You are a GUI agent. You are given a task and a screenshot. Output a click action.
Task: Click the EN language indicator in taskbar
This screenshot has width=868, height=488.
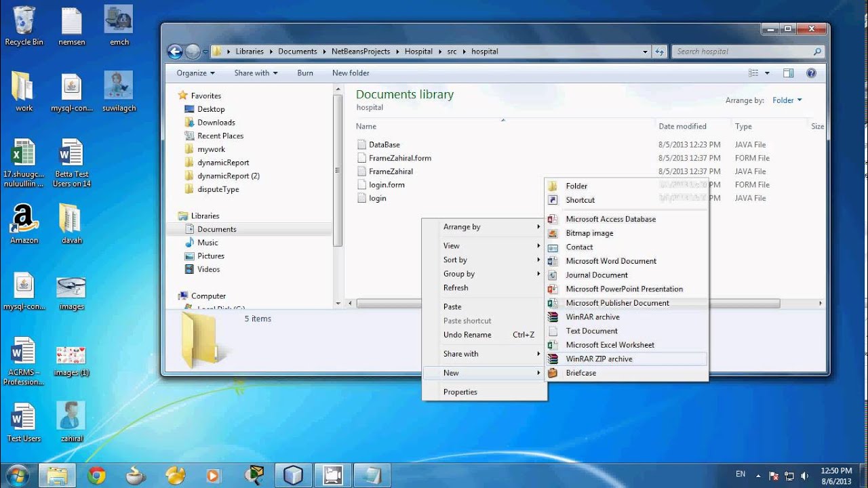(741, 474)
